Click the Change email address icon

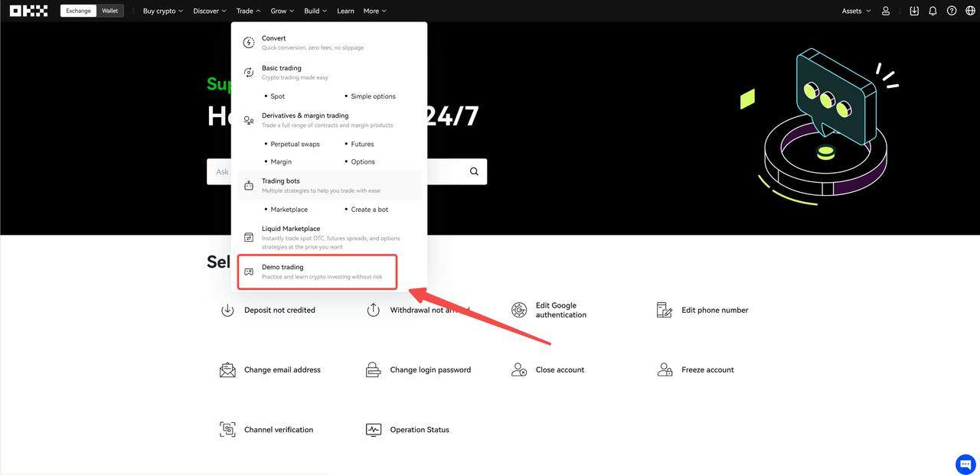coord(227,369)
